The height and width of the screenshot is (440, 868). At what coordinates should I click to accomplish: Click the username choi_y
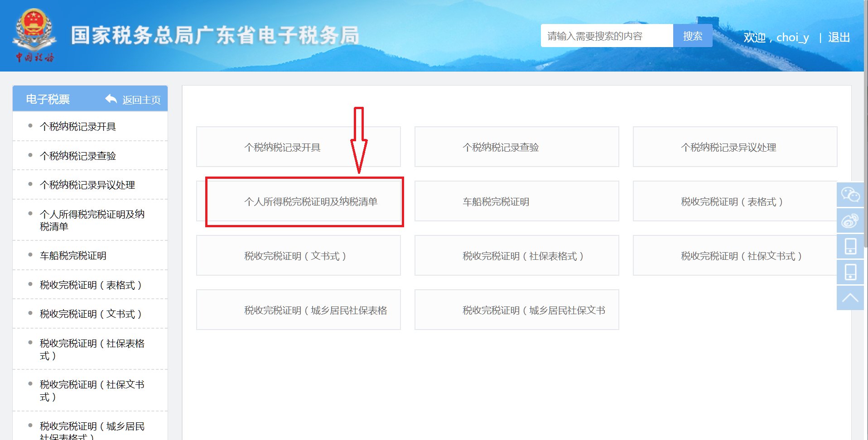click(791, 38)
